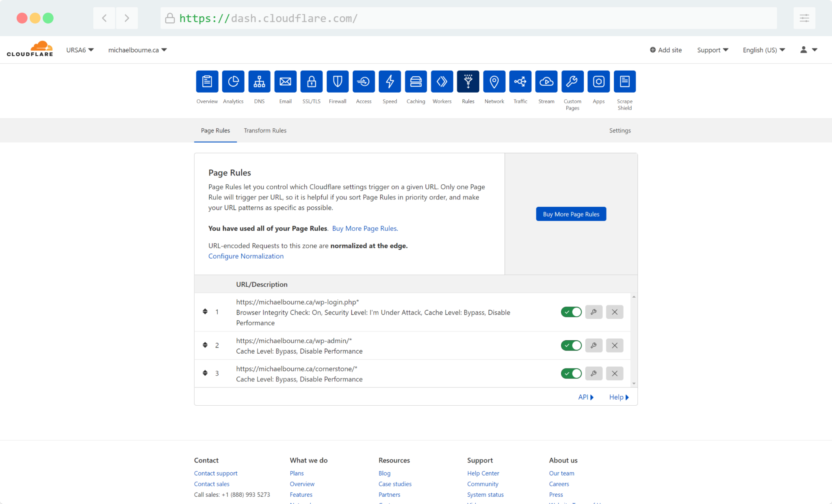832x504 pixels.
Task: Open the Apps section icon
Action: coord(598,82)
